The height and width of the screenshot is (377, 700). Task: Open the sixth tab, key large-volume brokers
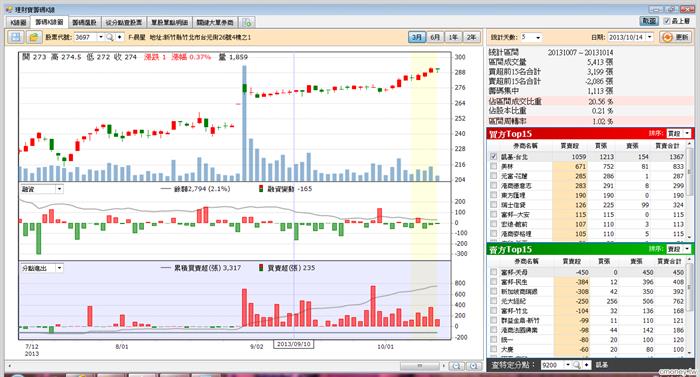[215, 22]
